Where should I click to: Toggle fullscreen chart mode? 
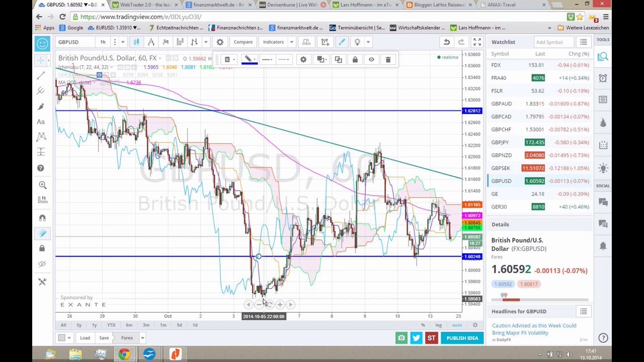[477, 42]
